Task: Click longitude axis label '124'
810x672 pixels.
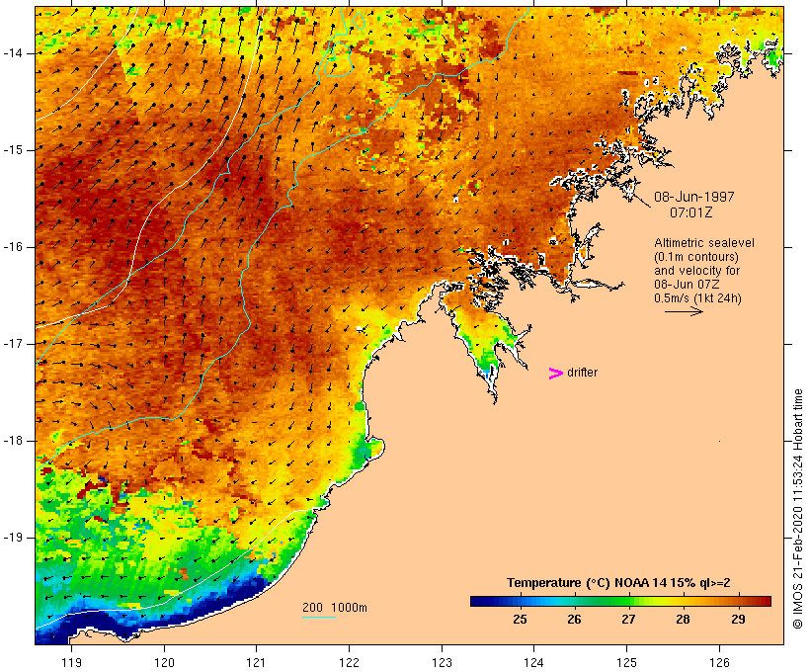Action: pyautogui.click(x=533, y=662)
